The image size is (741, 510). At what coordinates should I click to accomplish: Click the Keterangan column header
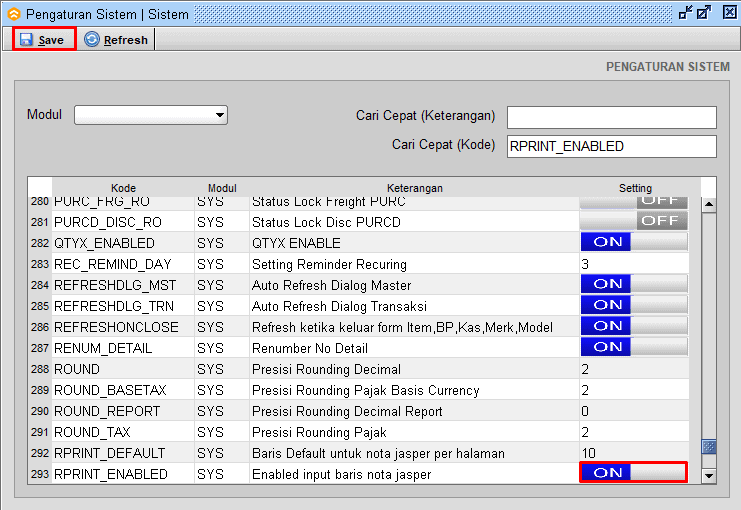(x=414, y=188)
